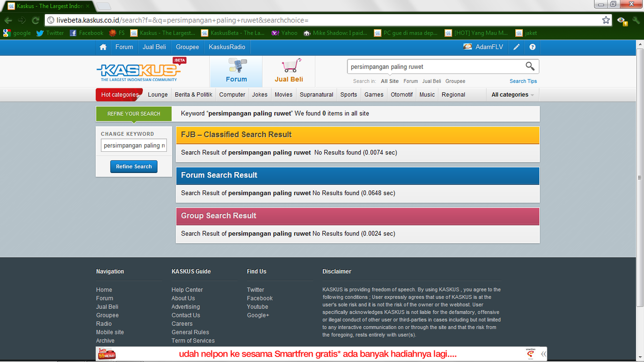644x362 pixels.
Task: Click the Home icon in the top navigation bar
Action: click(x=103, y=47)
